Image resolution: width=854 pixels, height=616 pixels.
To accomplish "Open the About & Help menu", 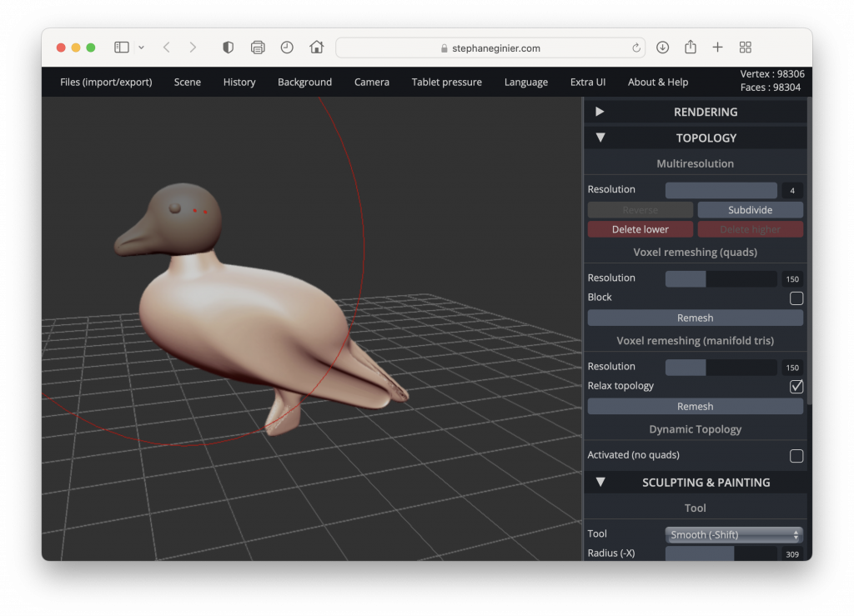I will pos(658,83).
